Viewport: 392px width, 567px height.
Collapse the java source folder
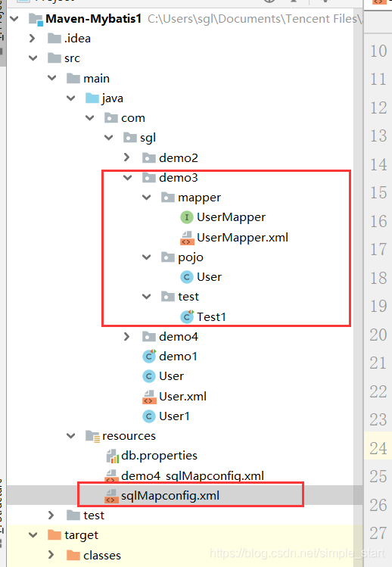[71, 98]
